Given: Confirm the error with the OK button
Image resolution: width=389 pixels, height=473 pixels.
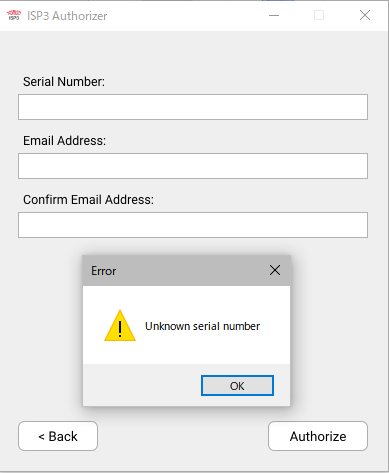Looking at the screenshot, I should point(237,386).
